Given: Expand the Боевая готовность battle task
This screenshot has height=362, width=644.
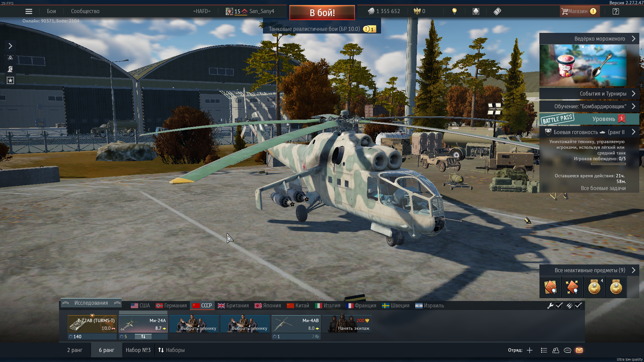Looking at the screenshot, I should [589, 132].
